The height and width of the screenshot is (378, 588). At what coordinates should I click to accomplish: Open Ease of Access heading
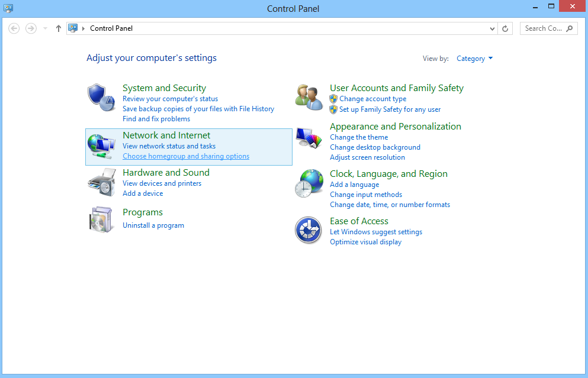(x=359, y=221)
